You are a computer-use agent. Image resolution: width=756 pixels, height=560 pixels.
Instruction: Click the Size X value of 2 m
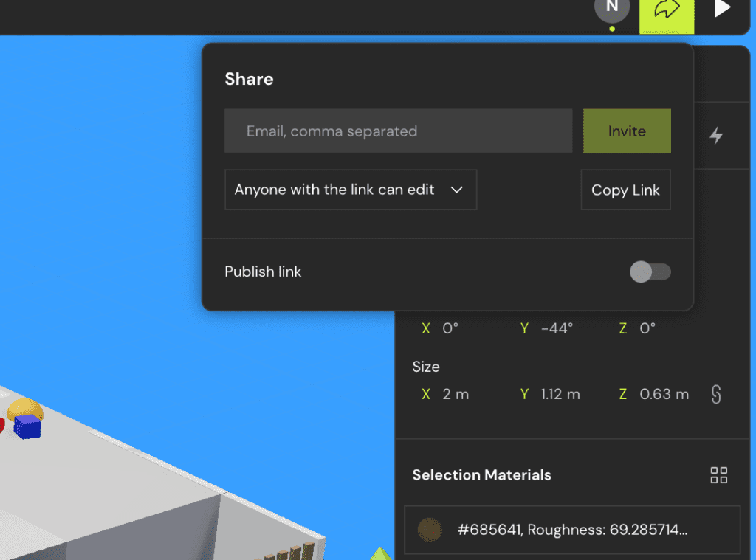[456, 395]
